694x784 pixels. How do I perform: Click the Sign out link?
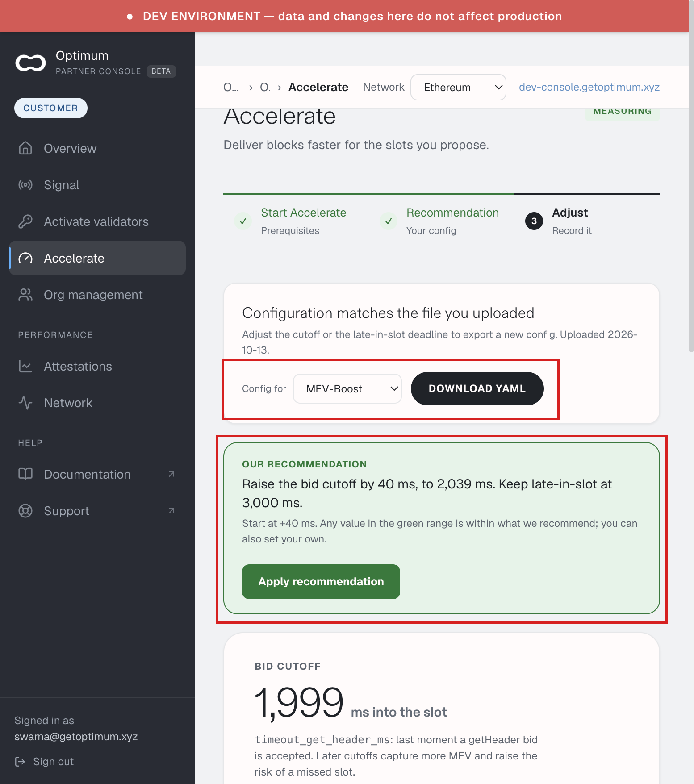[44, 762]
